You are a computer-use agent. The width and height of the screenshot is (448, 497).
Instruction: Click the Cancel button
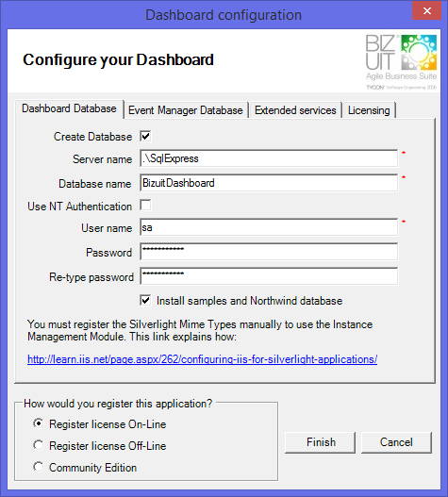[x=396, y=442]
